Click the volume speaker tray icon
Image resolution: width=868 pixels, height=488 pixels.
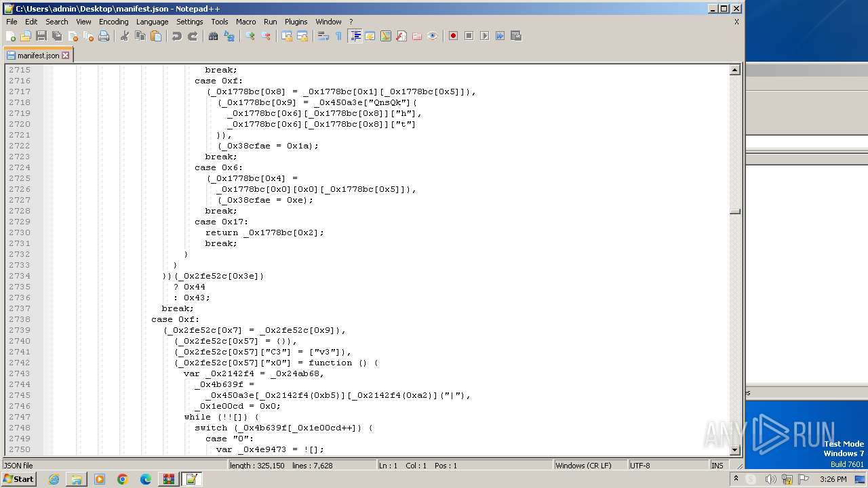coord(770,479)
